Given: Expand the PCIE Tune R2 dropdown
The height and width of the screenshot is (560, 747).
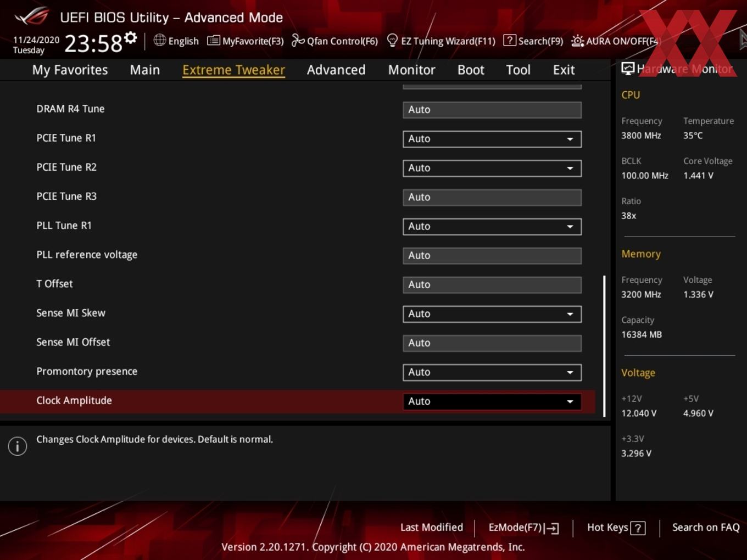Looking at the screenshot, I should click(492, 168).
